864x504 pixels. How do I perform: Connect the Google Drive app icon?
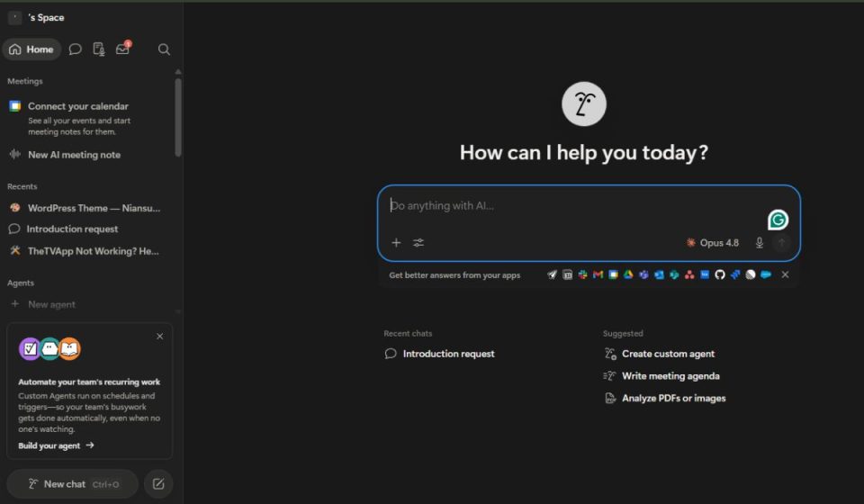(628, 274)
